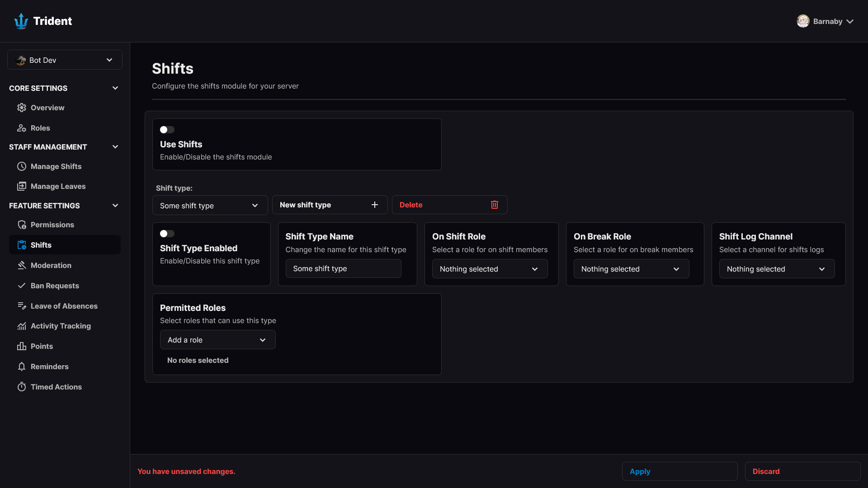Click the bell icon beside Reminders
868x488 pixels.
[22, 366]
